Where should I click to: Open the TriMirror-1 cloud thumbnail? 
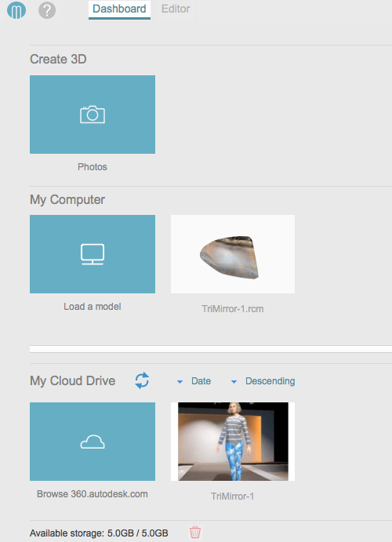coord(233,442)
